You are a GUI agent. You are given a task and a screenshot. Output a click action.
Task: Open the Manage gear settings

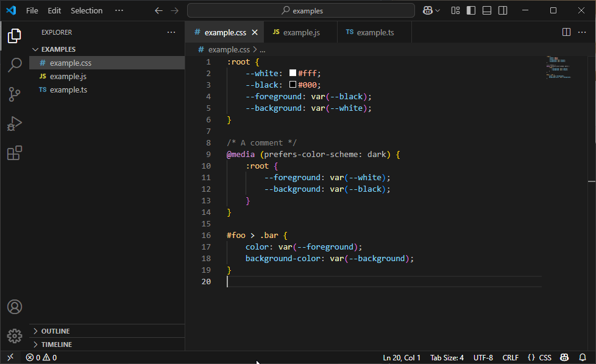(15, 335)
